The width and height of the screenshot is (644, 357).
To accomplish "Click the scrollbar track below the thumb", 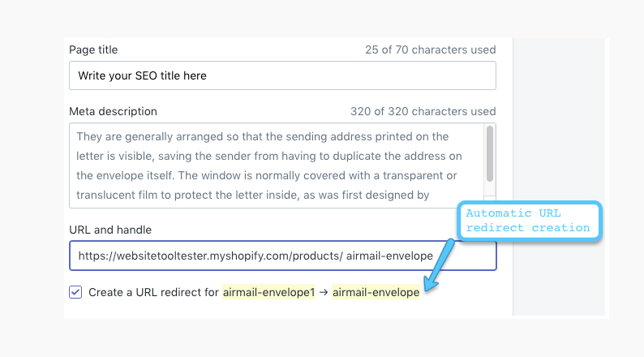I will (x=490, y=188).
